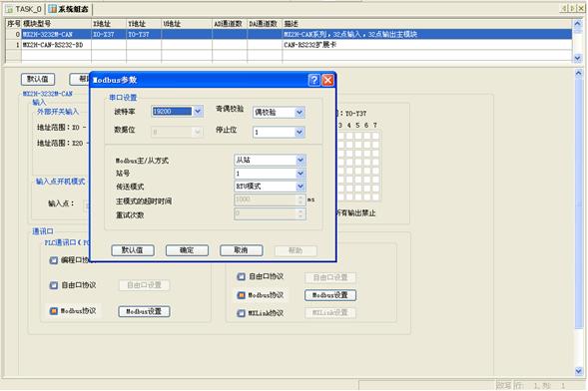The height and width of the screenshot is (391, 588).
Task: Click the main panel scroll-up arrow
Action: click(x=579, y=73)
